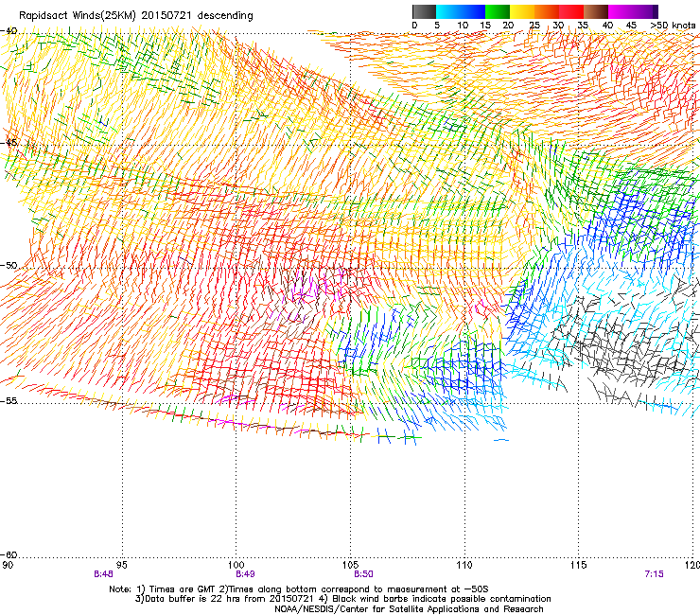Click the blue 10-15 knots legend swatch
The width and height of the screenshot is (700, 615).
(x=473, y=11)
